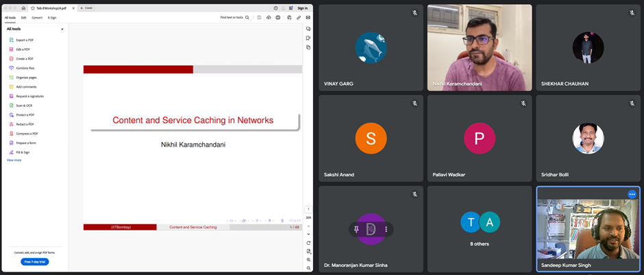Click the upload to cloud icon
This screenshot has width=644, height=275.
(x=269, y=17)
